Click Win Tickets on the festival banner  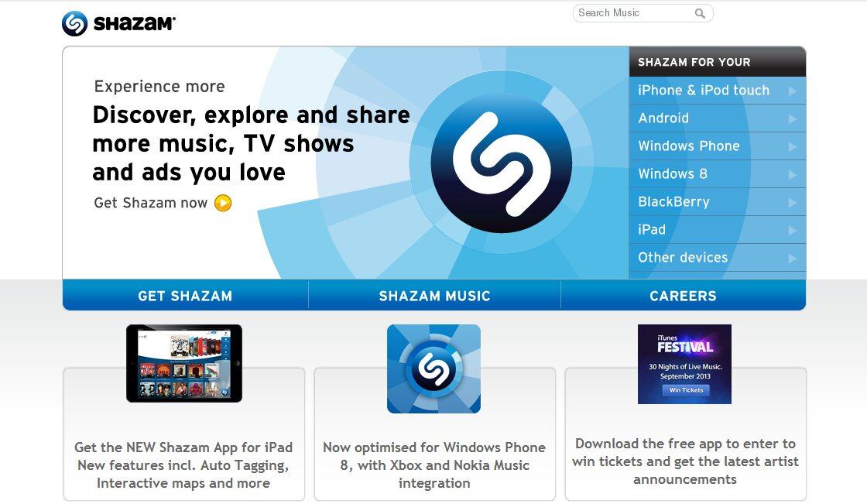pos(686,390)
